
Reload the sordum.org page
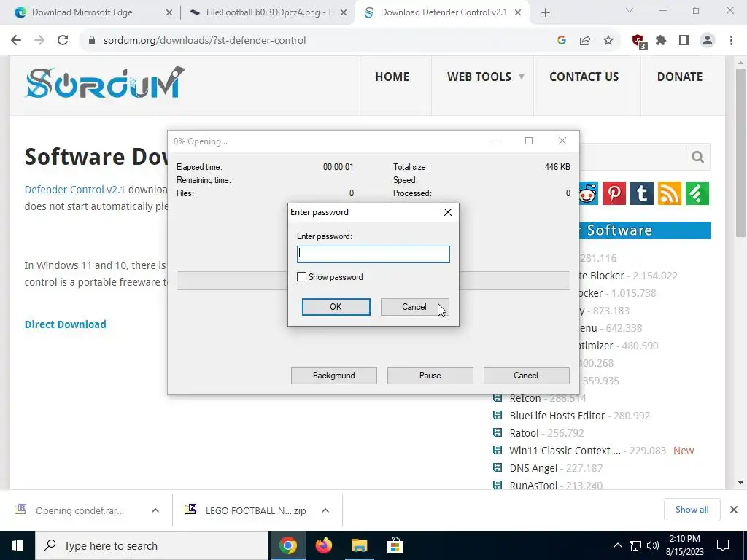tap(63, 41)
